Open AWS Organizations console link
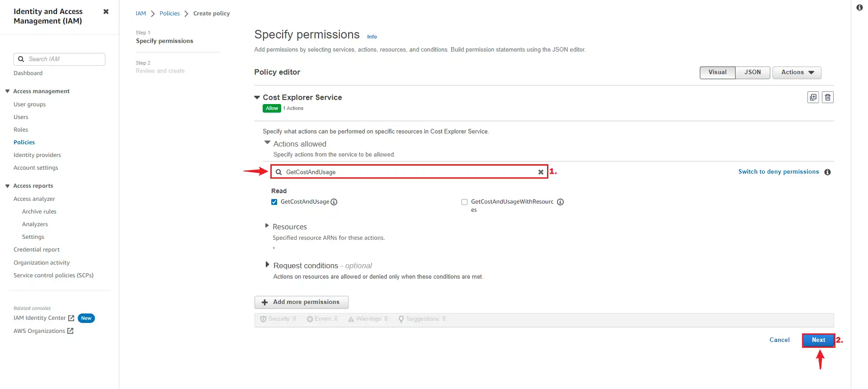The width and height of the screenshot is (868, 389). pyautogui.click(x=39, y=331)
